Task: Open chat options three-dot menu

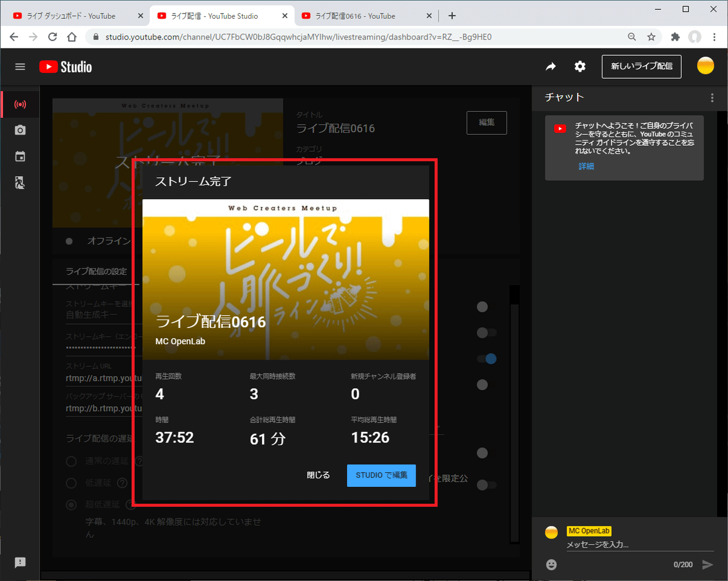Action: (712, 98)
